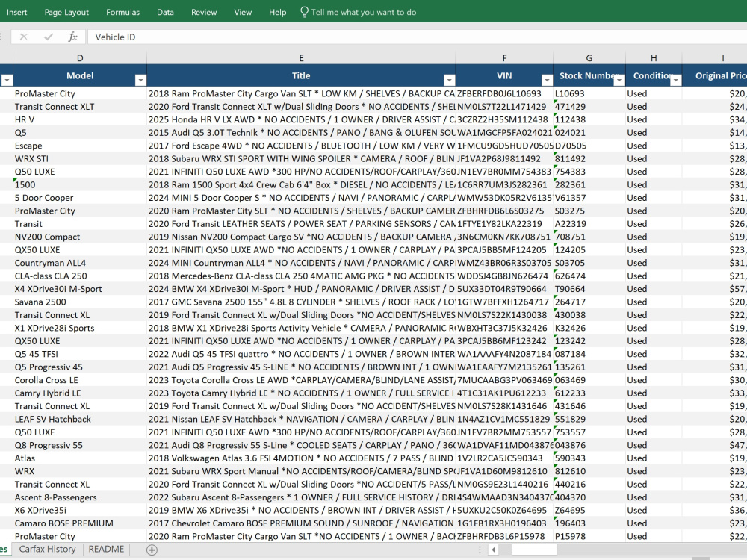Open the Formulas ribbon tab
This screenshot has width=747, height=560.
pos(123,13)
